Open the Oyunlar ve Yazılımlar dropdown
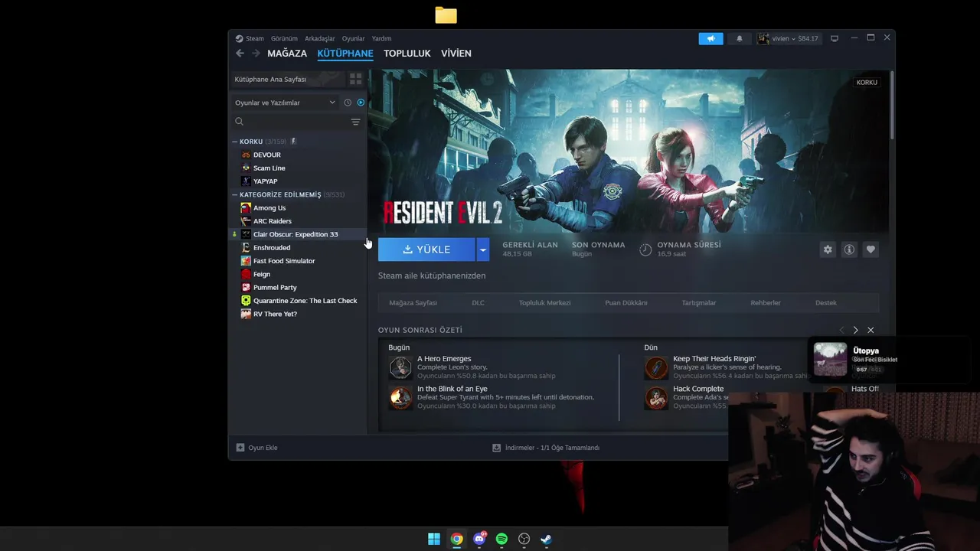The height and width of the screenshot is (551, 980). (x=285, y=103)
